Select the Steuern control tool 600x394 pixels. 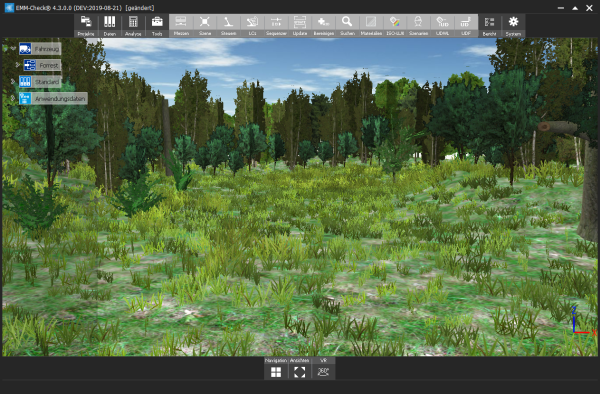[x=228, y=26]
